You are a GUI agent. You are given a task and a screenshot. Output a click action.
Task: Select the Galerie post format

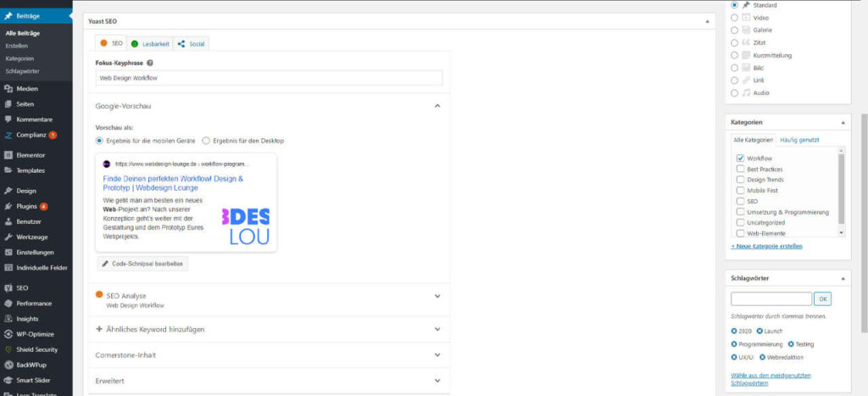(x=735, y=31)
